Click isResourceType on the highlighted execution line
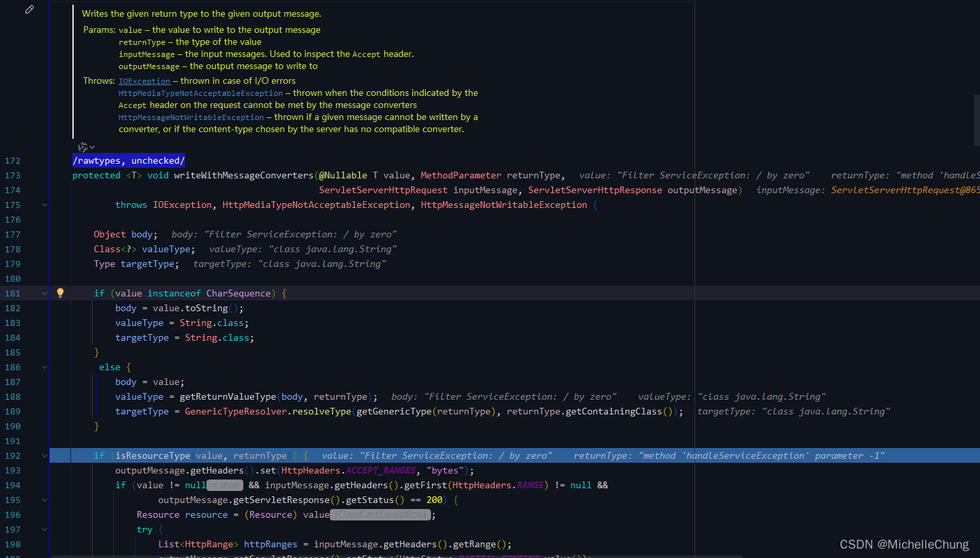The image size is (980, 558). (153, 455)
